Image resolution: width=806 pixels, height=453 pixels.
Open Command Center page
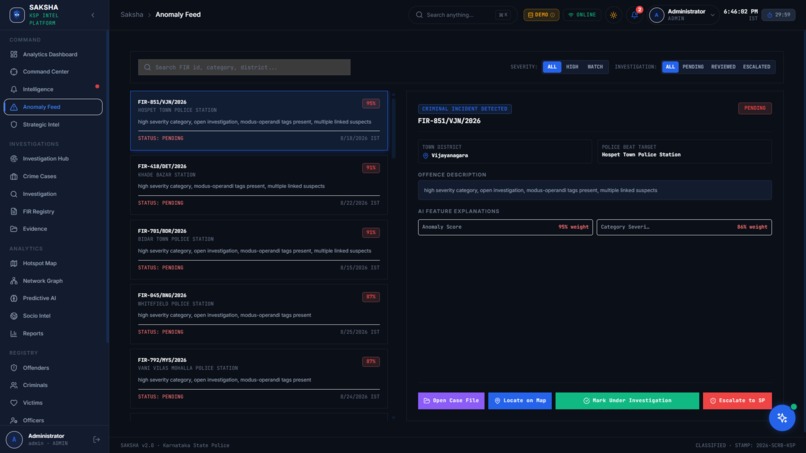click(x=45, y=72)
